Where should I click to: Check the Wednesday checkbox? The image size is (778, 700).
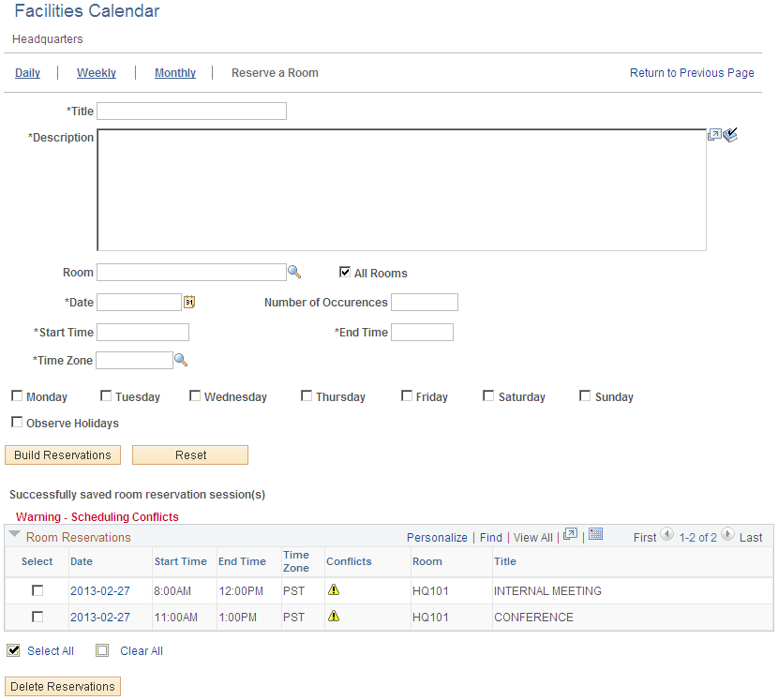click(x=195, y=395)
